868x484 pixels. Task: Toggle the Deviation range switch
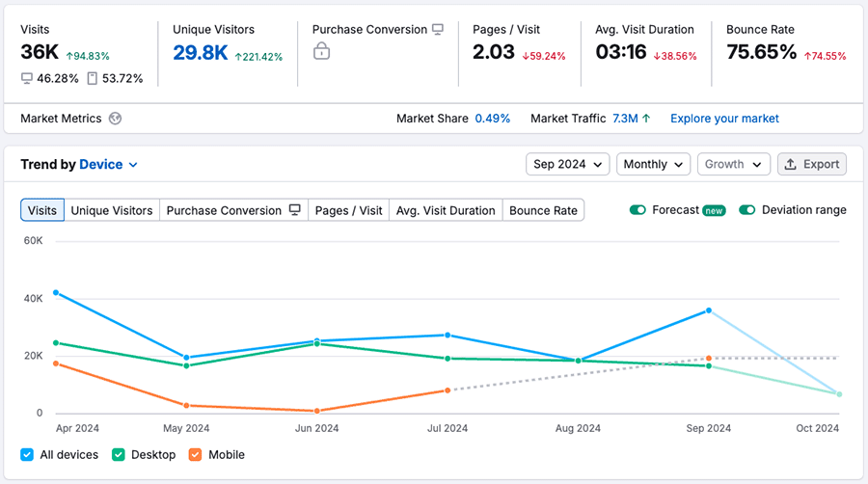pos(747,210)
